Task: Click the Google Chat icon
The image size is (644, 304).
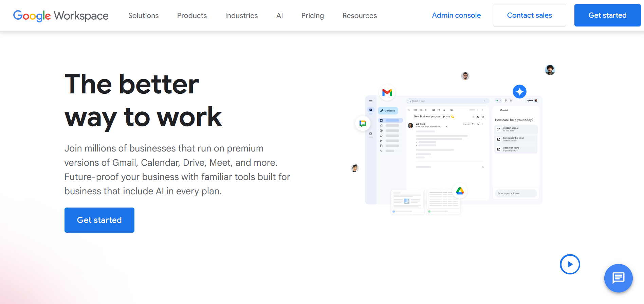Action: (363, 123)
